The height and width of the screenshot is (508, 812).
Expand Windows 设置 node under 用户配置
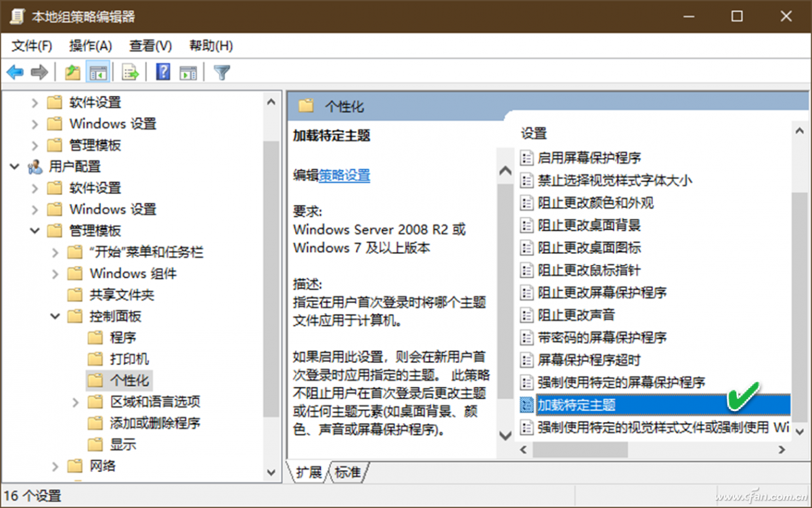point(35,209)
